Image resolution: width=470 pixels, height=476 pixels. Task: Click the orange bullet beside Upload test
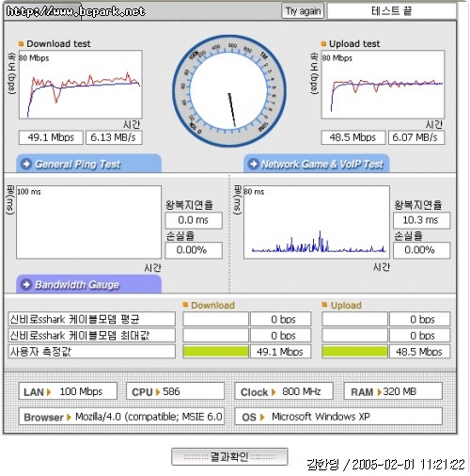point(323,43)
